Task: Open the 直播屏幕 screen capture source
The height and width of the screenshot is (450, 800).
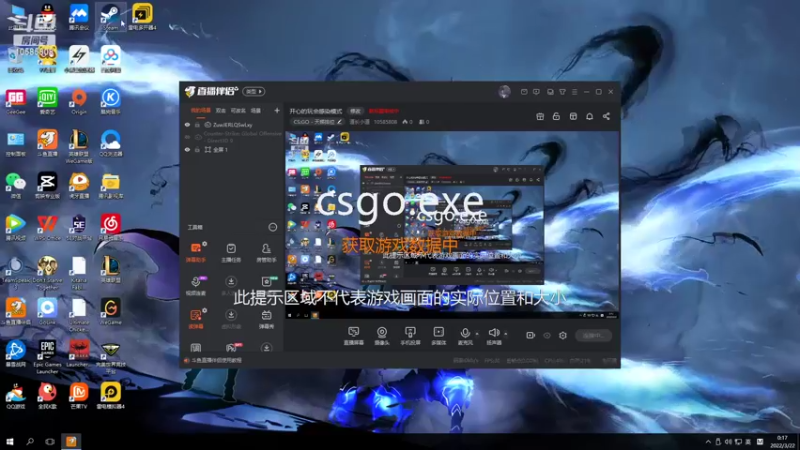Action: click(353, 336)
